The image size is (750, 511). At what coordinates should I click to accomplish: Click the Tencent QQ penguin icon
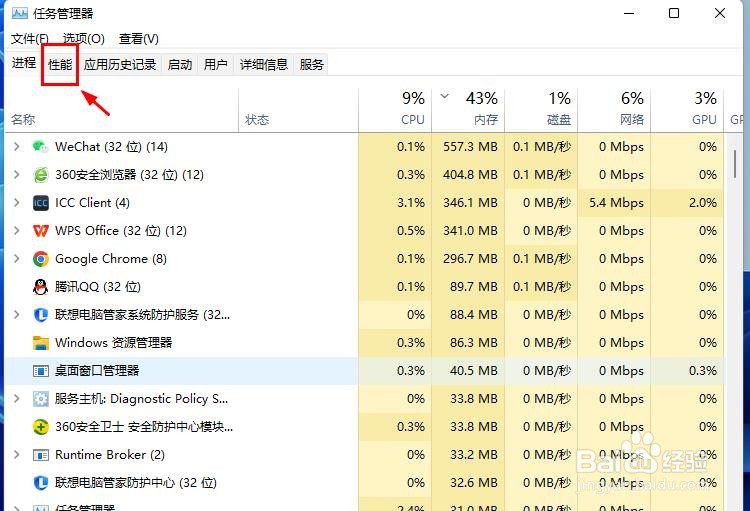click(x=40, y=287)
